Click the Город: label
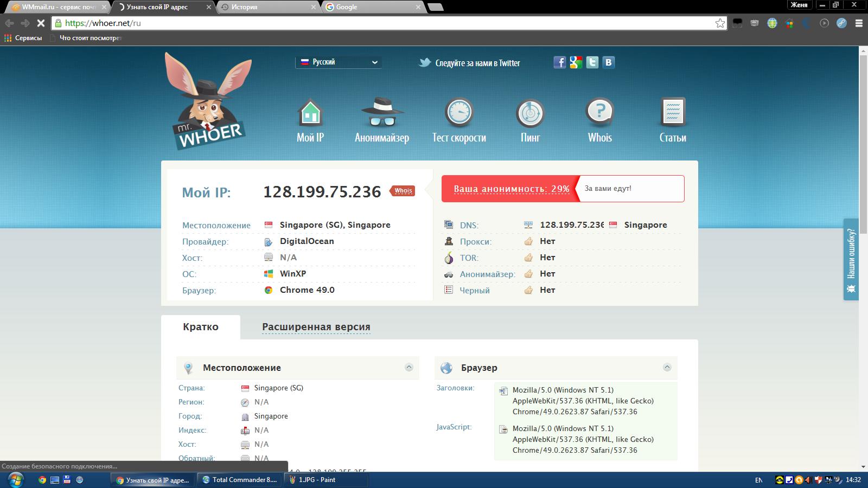This screenshot has width=868, height=488. pyautogui.click(x=190, y=416)
